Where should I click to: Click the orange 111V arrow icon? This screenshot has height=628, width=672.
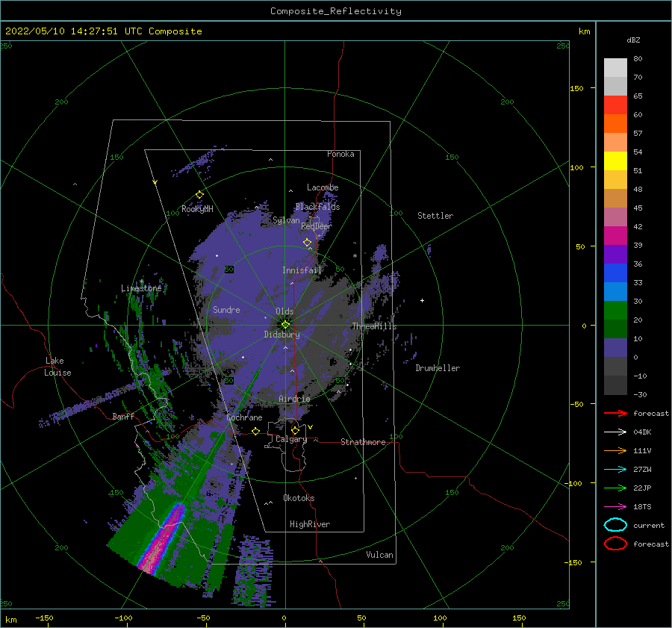coord(615,450)
